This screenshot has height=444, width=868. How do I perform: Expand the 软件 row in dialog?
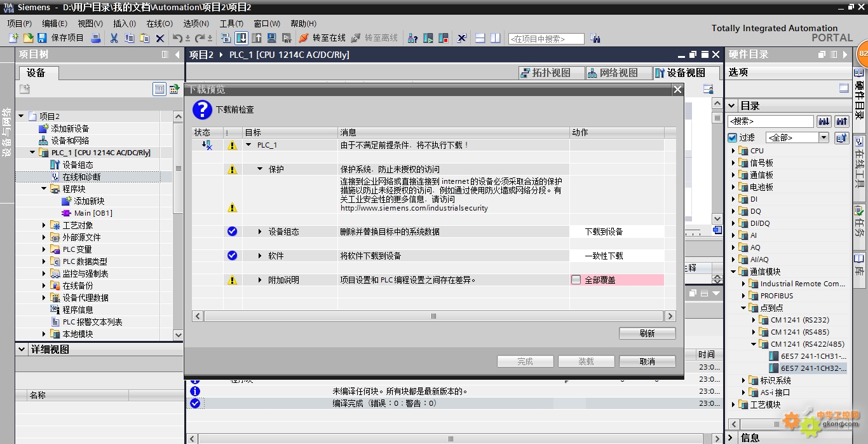pos(260,256)
